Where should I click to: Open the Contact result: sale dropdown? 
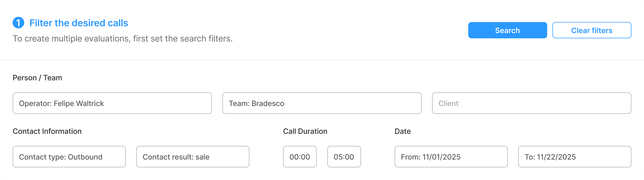[193, 157]
